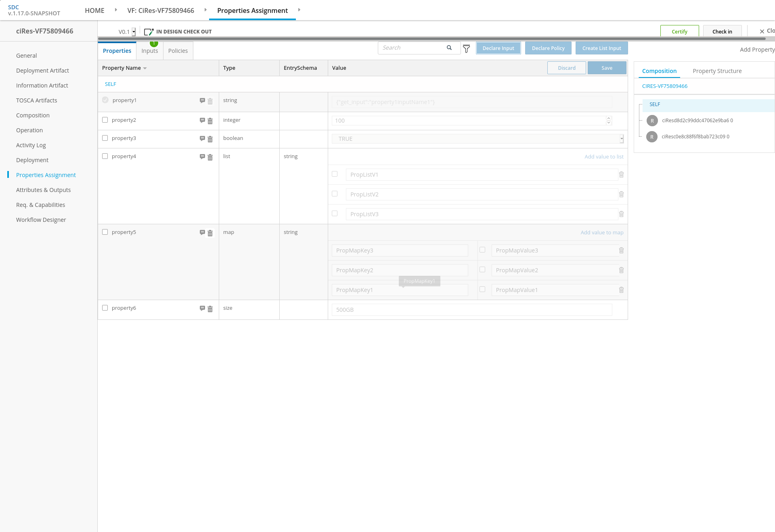Screen dimensions: 775x532
Task: Remove PropMapValue2 map entry via trash
Action: [x=621, y=270]
